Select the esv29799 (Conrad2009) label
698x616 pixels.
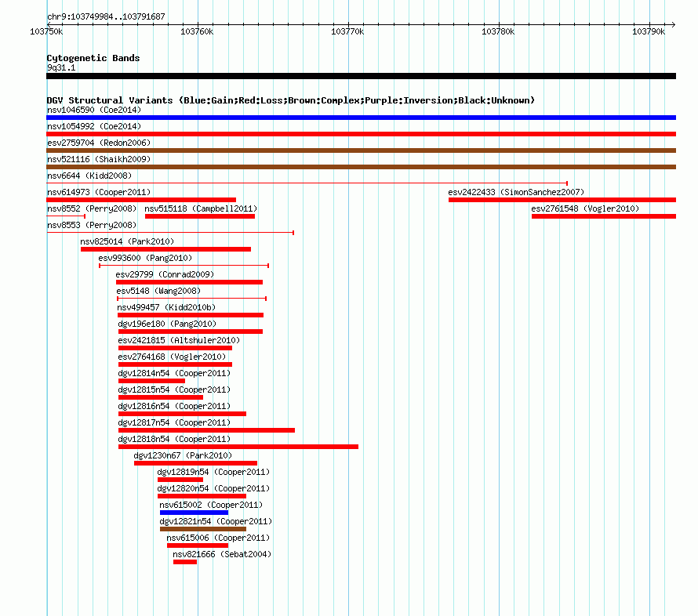(165, 274)
